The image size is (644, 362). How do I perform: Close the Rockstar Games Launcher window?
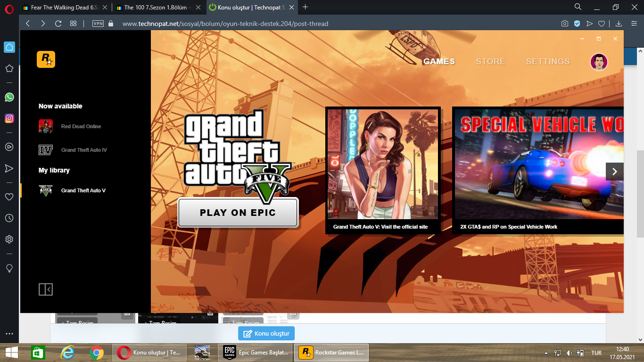tap(615, 39)
